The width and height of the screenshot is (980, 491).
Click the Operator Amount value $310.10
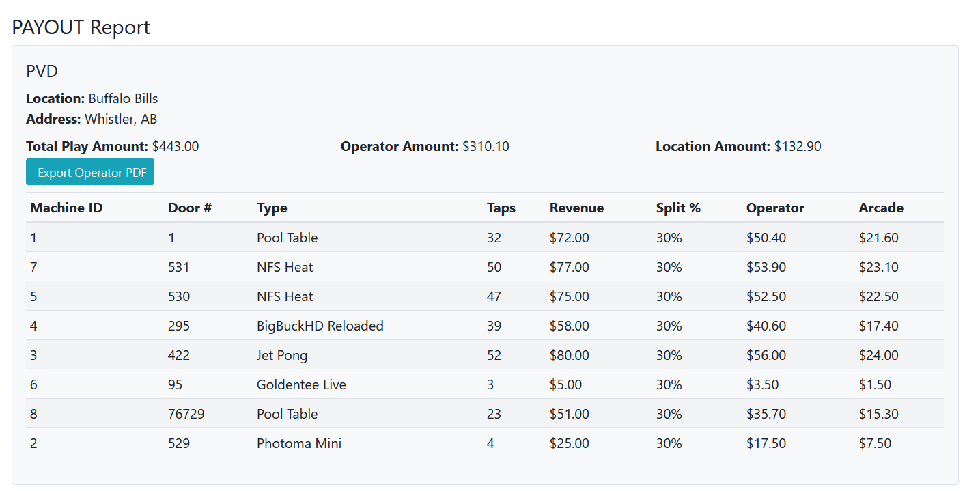[486, 146]
